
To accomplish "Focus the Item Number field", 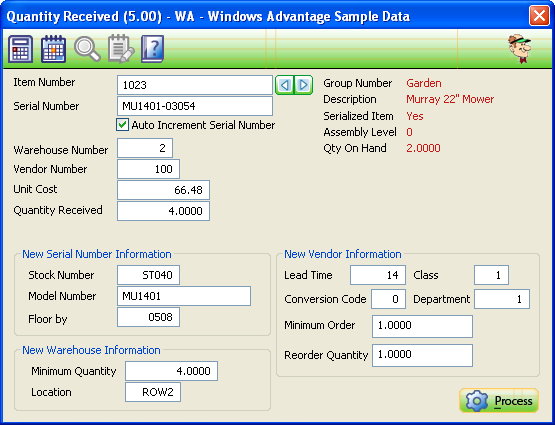I will [195, 85].
